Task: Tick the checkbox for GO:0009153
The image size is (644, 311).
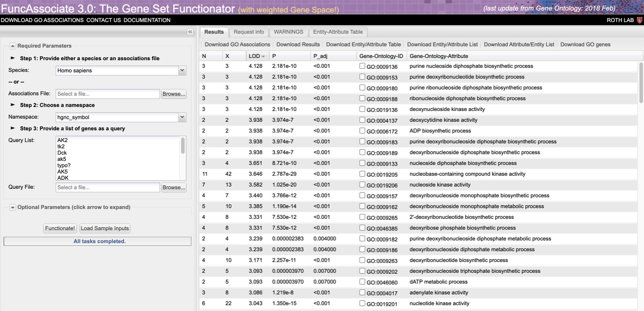Action: coord(362,77)
